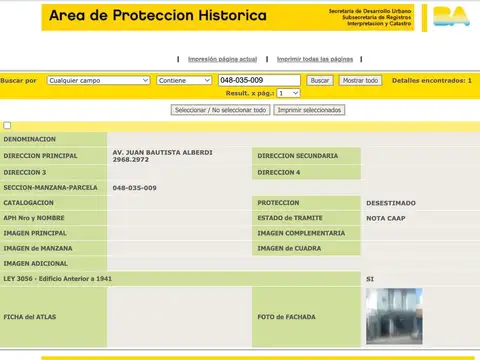
Task: Click the search text box with 048-035-009
Action: [259, 80]
